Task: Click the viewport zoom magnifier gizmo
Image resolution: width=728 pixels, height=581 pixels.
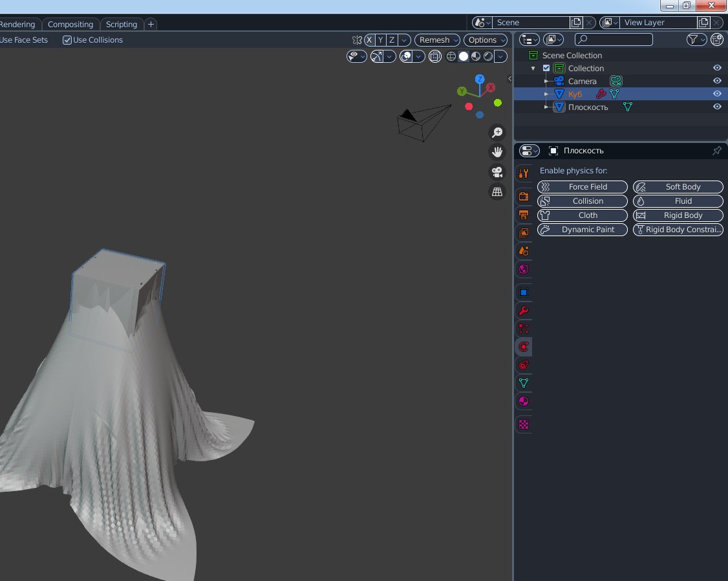Action: (497, 133)
